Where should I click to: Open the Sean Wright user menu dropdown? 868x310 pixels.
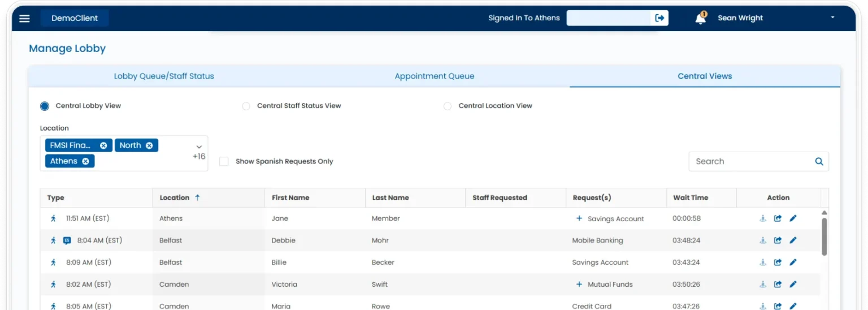(x=832, y=18)
